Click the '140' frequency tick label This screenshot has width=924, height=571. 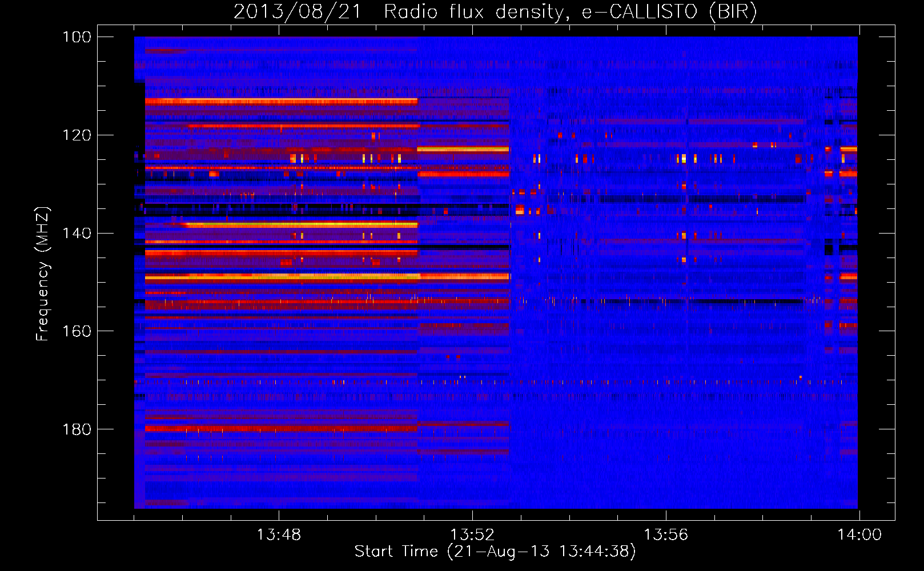click(77, 233)
